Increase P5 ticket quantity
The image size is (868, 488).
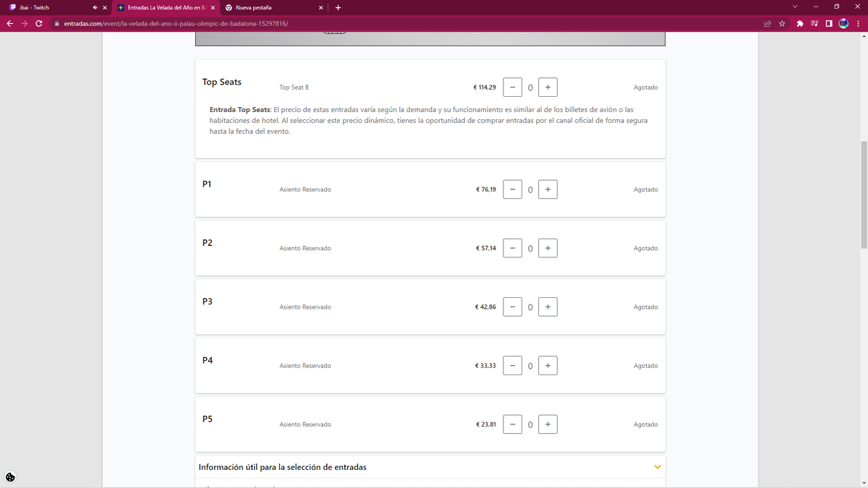(548, 424)
